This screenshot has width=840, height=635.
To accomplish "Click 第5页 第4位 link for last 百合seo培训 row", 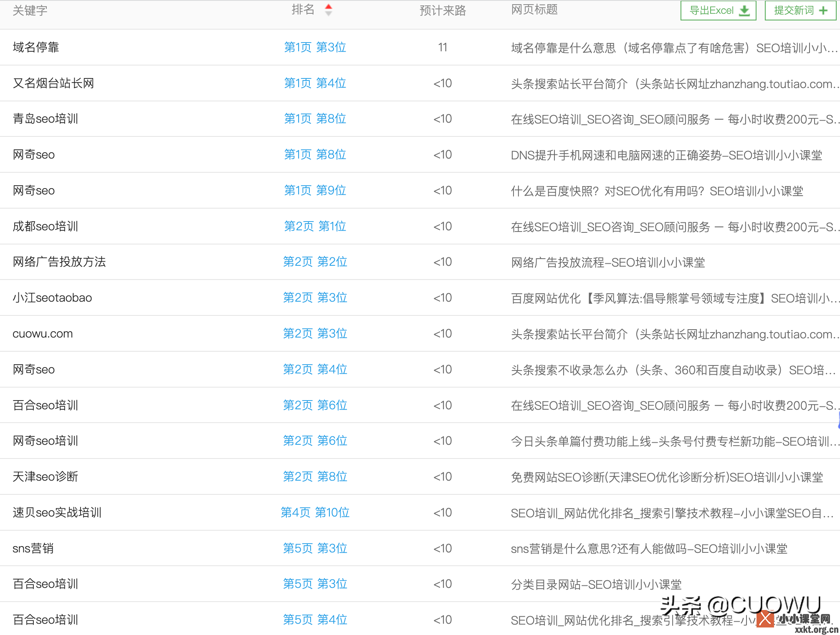I will point(315,620).
